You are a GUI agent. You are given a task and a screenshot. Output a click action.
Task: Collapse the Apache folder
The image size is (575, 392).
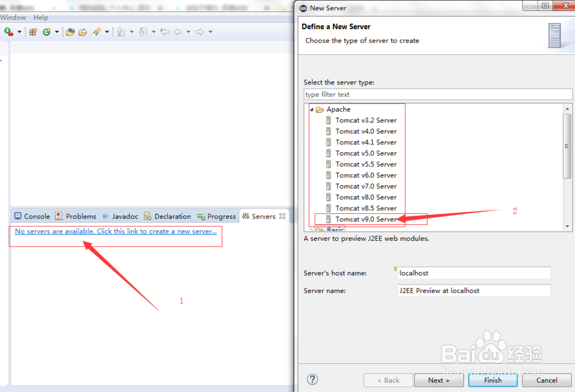(312, 109)
